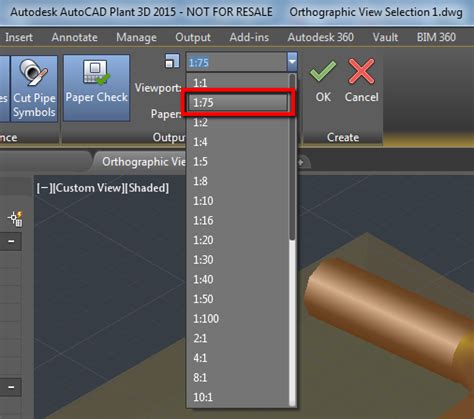The height and width of the screenshot is (419, 474).
Task: Open the Manage ribbon tab
Action: tap(136, 37)
